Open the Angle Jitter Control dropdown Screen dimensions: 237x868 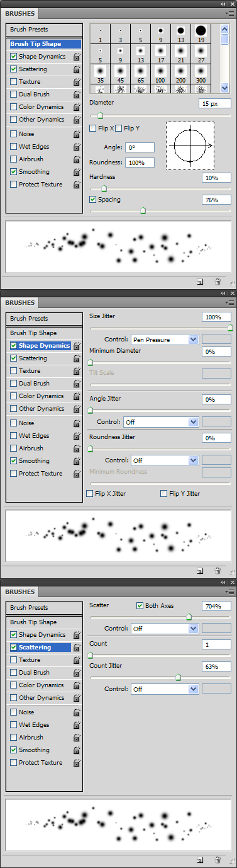pyautogui.click(x=161, y=422)
